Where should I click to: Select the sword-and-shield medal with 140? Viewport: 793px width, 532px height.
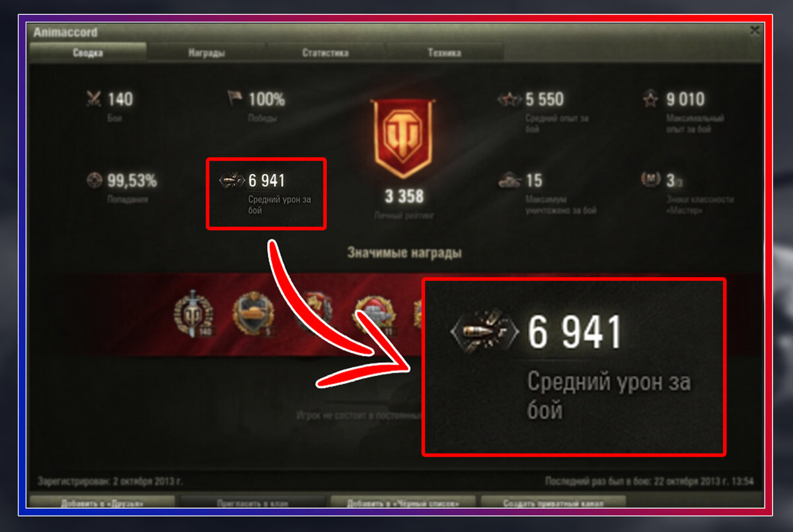195,313
